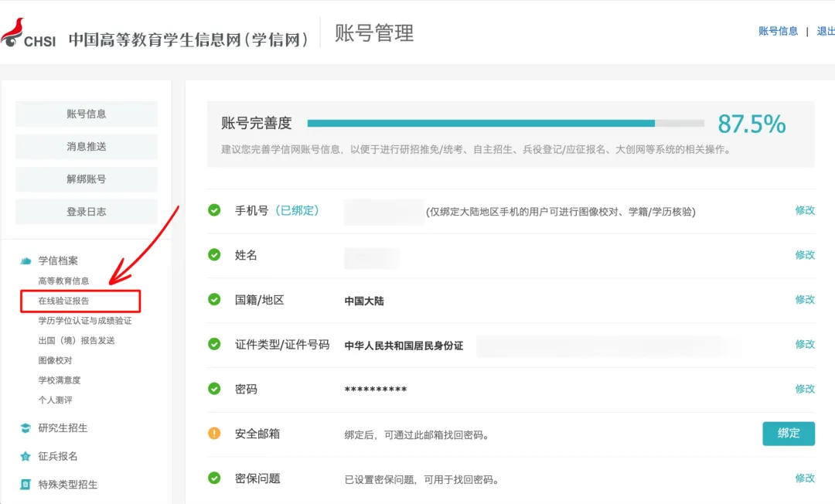Screen dimensions: 835x504
Task: Open 高等教育信息 in sidebar
Action: click(63, 281)
